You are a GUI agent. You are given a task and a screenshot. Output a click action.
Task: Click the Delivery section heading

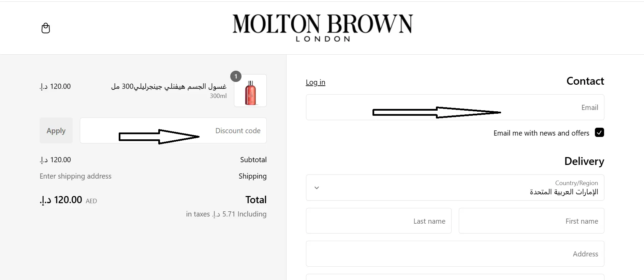[584, 161]
